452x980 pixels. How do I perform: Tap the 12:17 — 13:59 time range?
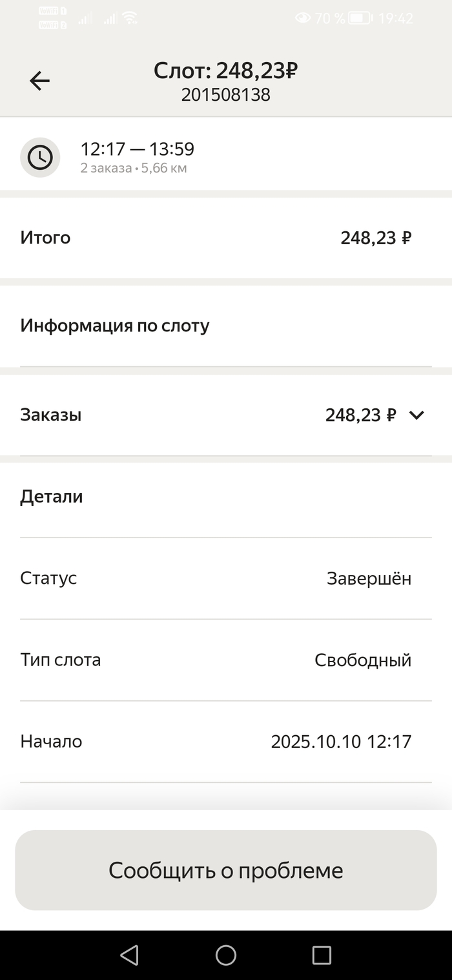[137, 149]
